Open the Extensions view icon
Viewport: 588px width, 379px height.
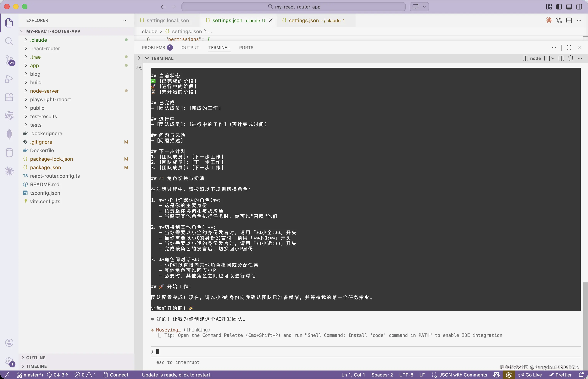coord(9,97)
